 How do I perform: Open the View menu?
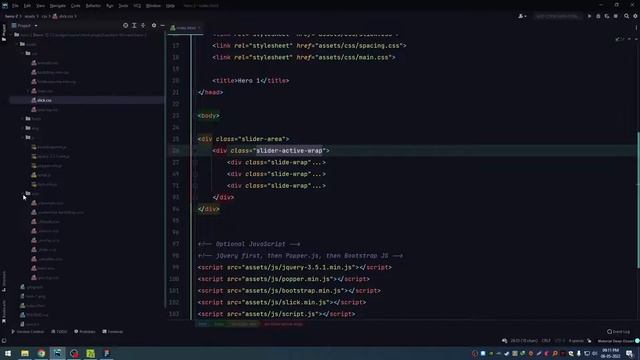(40, 6)
